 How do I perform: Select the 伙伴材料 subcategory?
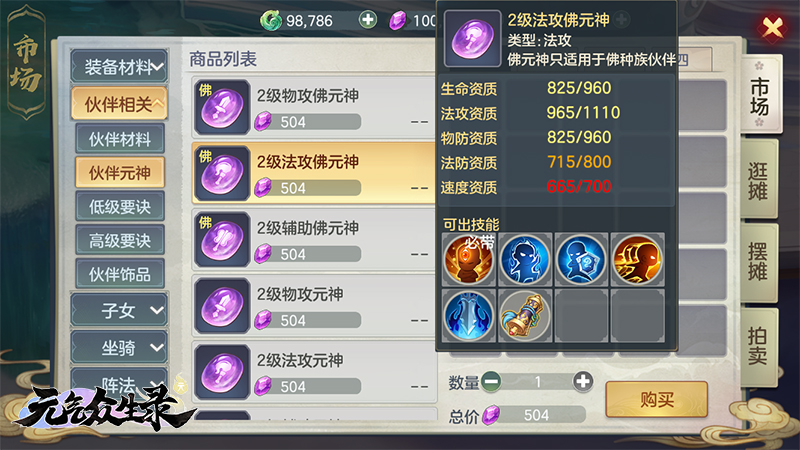[120, 139]
